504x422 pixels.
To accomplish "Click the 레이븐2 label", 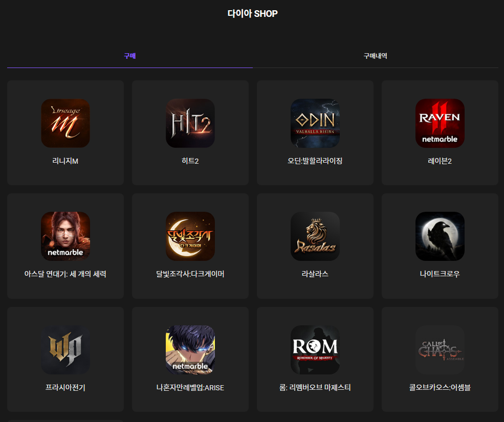I will point(440,161).
